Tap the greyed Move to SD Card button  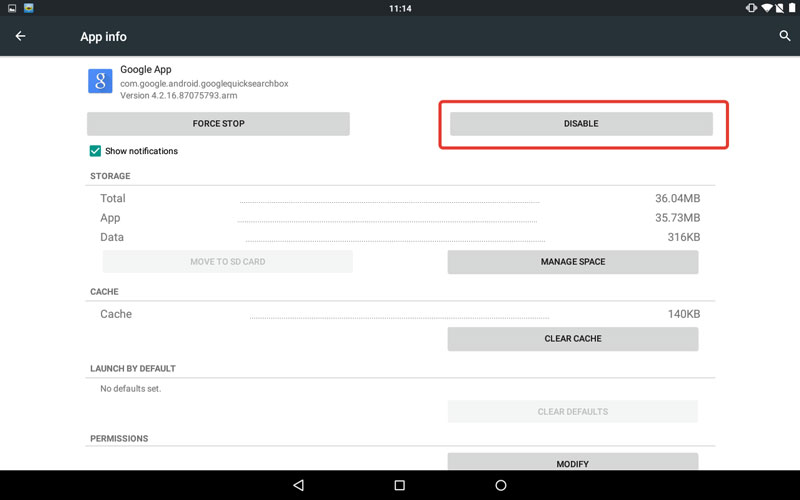click(228, 262)
